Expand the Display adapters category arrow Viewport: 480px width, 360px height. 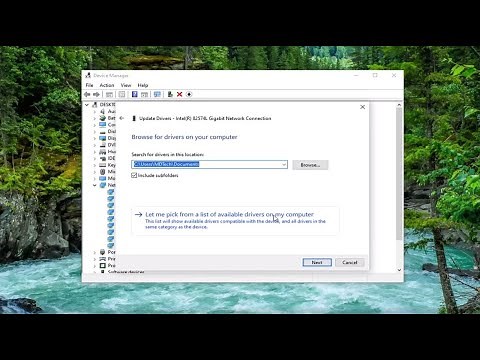coord(95,138)
